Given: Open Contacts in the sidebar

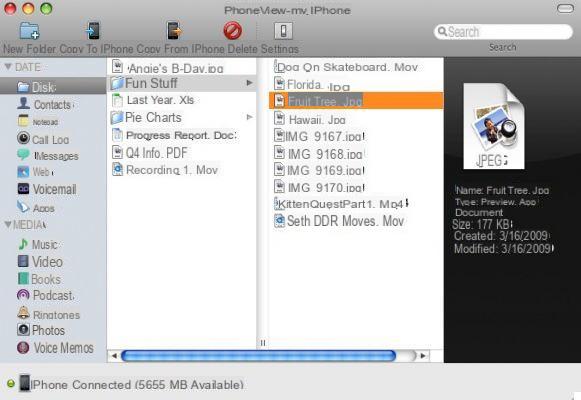Looking at the screenshot, I should click(45, 104).
